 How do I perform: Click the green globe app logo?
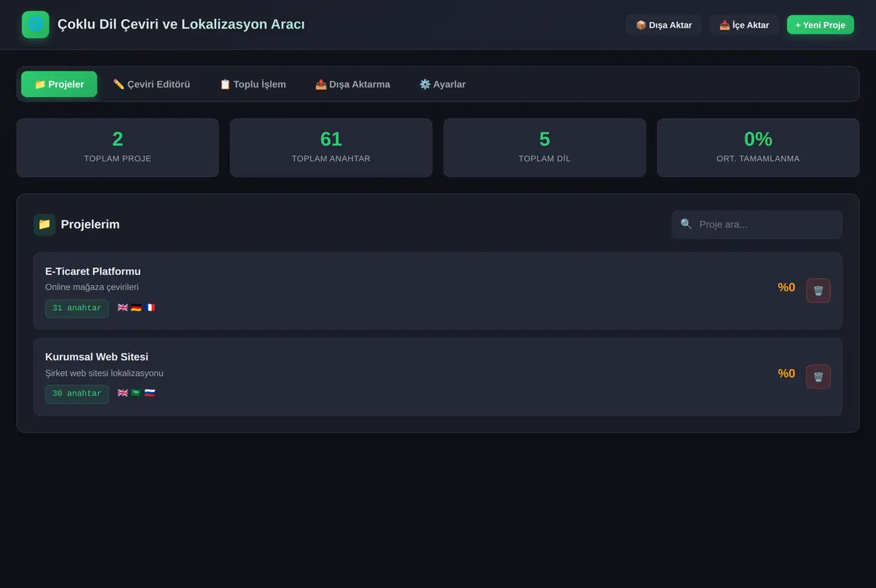point(36,25)
